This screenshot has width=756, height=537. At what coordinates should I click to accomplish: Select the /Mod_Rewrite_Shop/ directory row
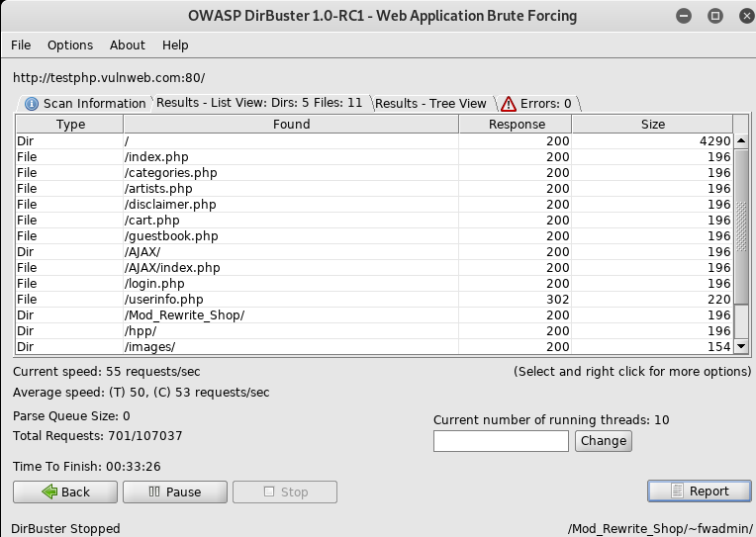coord(374,315)
